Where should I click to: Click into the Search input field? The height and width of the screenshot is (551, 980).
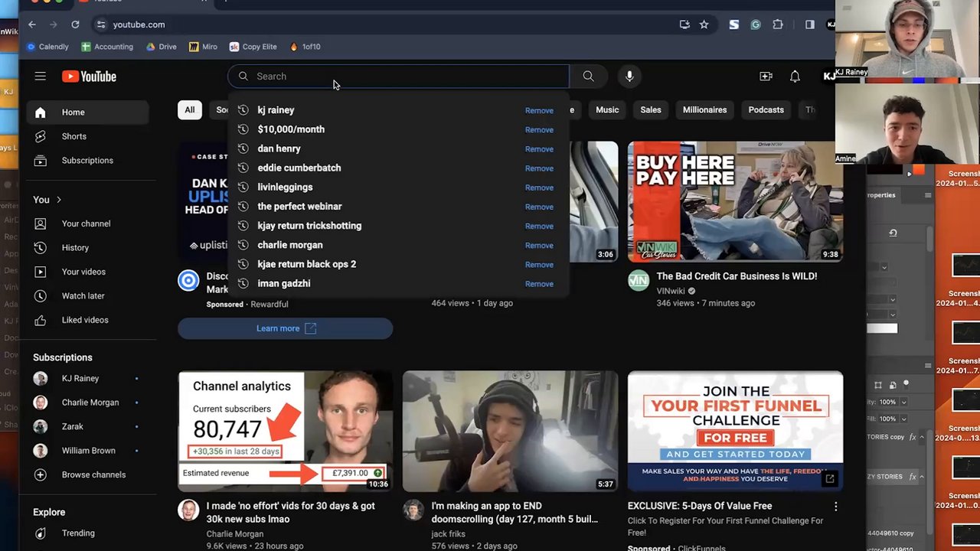tap(398, 76)
